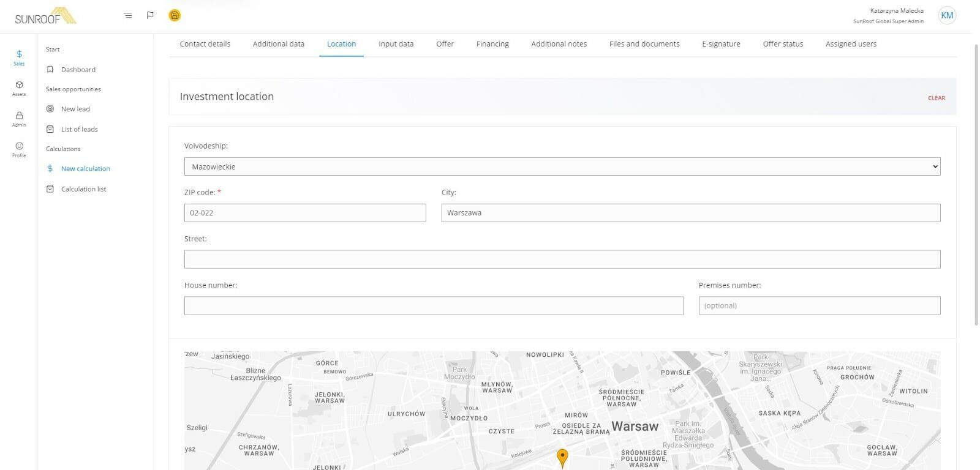
Task: Expand the Voivodeship dropdown
Action: 562,166
